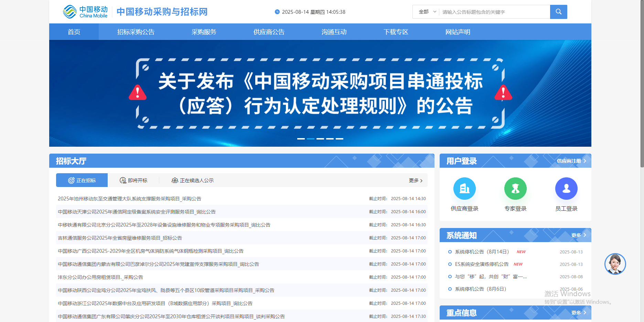
Task: Expand 更多 in 系统通知 header
Action: (578, 235)
